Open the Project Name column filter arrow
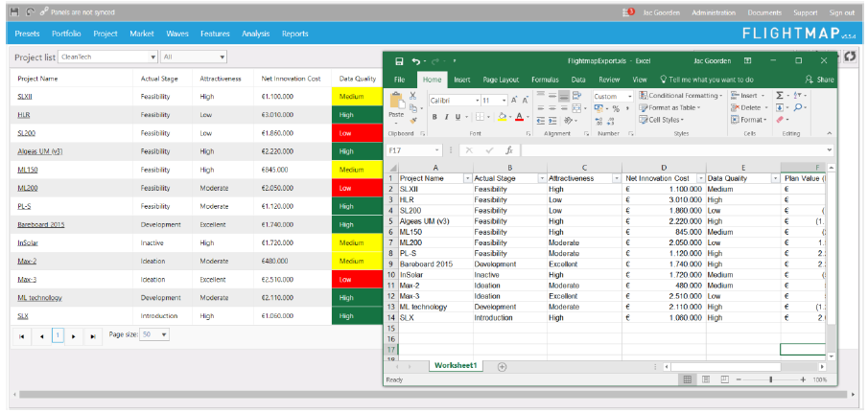 468,178
